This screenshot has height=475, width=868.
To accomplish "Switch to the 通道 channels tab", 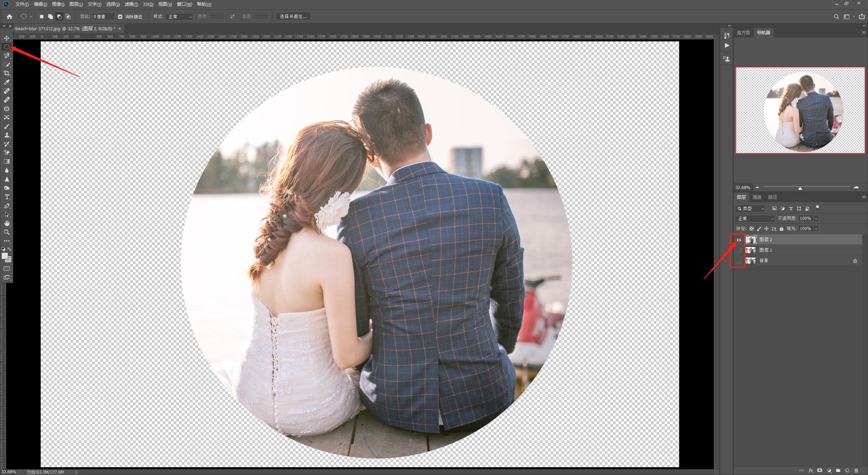I will tap(757, 197).
